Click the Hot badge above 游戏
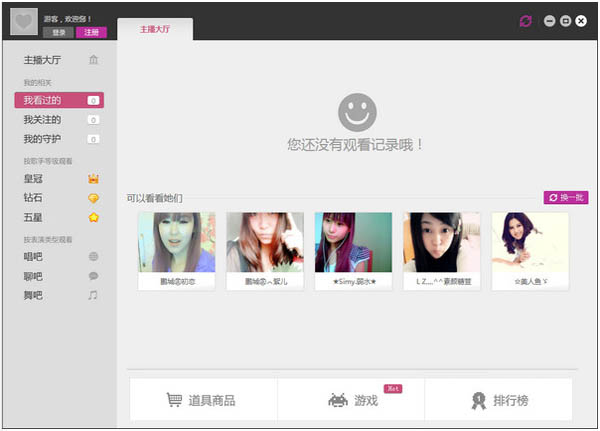The height and width of the screenshot is (431, 600). (393, 389)
